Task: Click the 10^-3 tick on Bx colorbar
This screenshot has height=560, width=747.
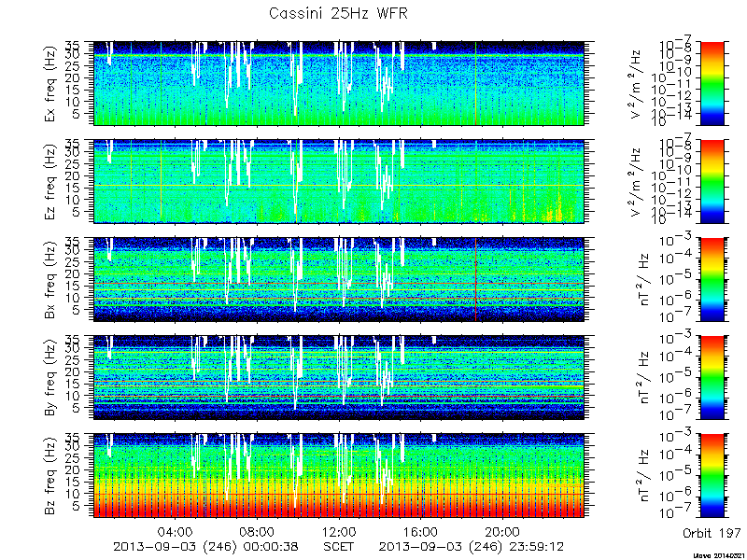Action: [676, 240]
